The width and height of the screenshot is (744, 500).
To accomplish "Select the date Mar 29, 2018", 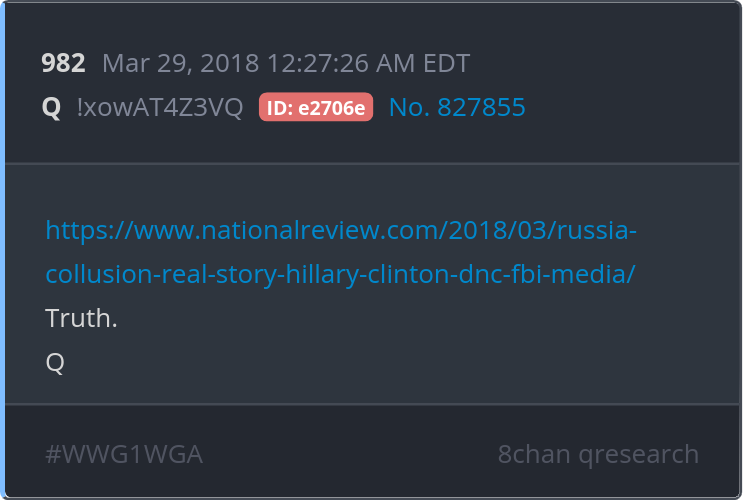I will [181, 63].
